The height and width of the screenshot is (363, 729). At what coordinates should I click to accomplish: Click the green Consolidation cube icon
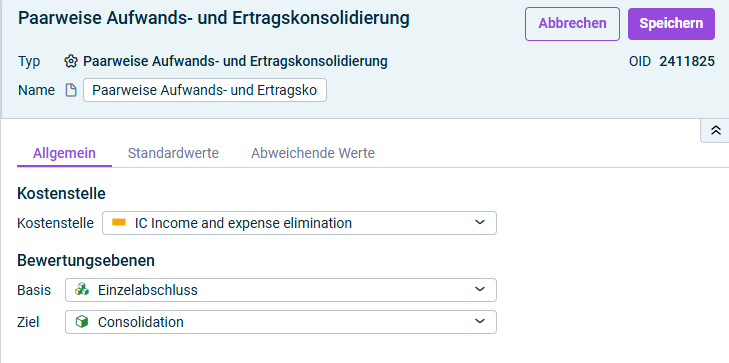pyautogui.click(x=82, y=322)
